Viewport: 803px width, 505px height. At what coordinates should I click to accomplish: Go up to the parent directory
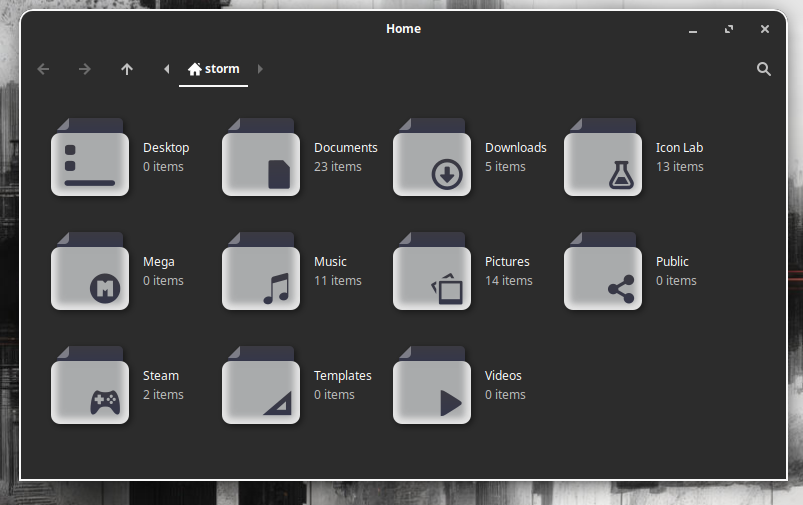(127, 69)
